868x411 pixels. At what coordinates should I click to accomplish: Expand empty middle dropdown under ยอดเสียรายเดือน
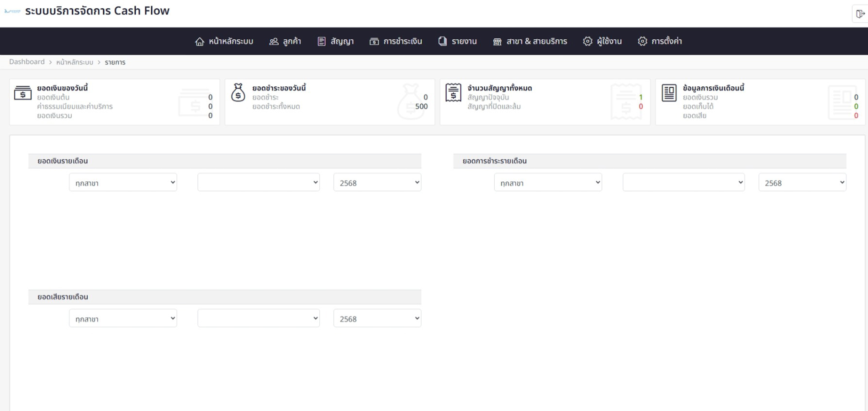pos(259,319)
